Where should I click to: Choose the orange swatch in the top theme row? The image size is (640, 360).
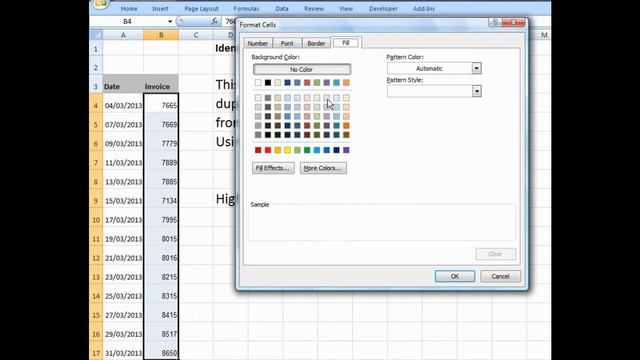(346, 83)
